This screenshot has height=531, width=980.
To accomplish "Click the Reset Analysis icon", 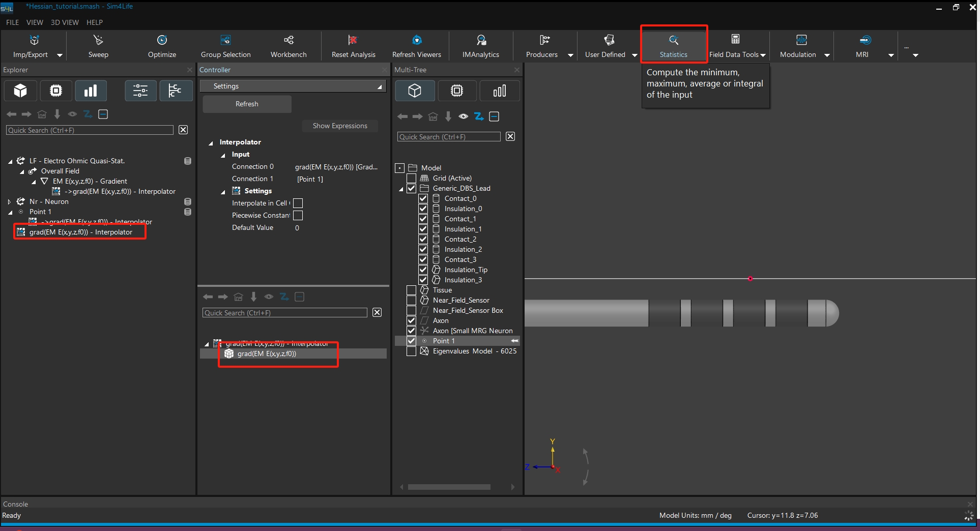I will 353,41.
